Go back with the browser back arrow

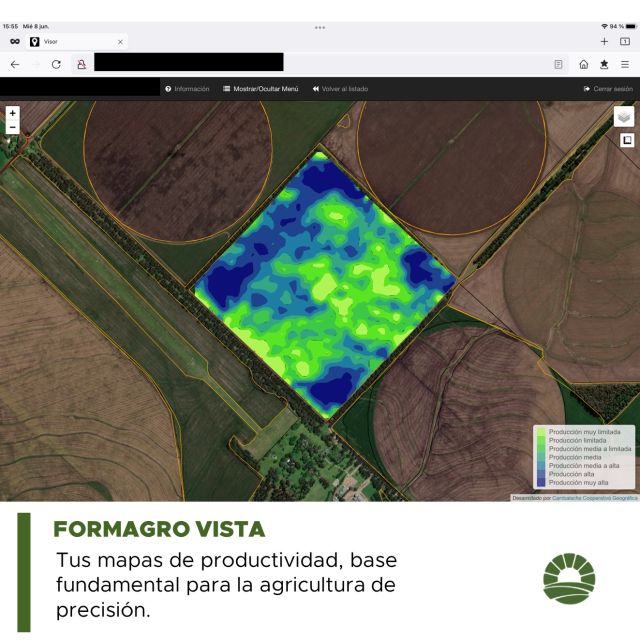click(x=15, y=64)
